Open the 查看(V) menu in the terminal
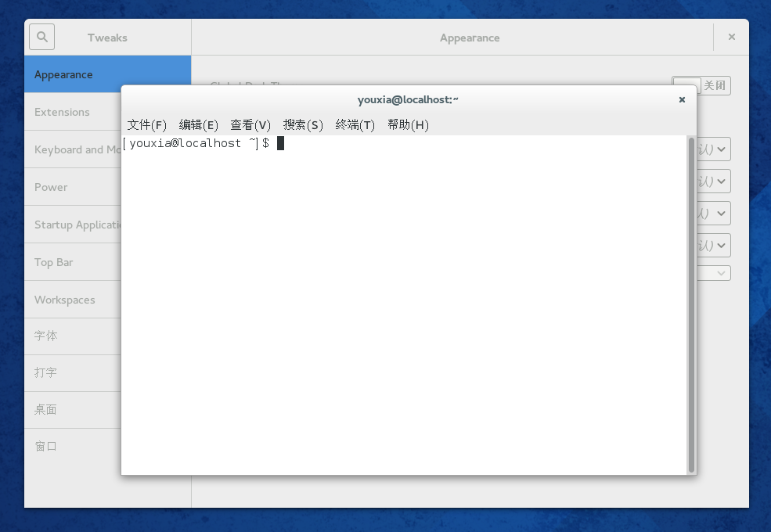The width and height of the screenshot is (771, 532). pos(250,125)
